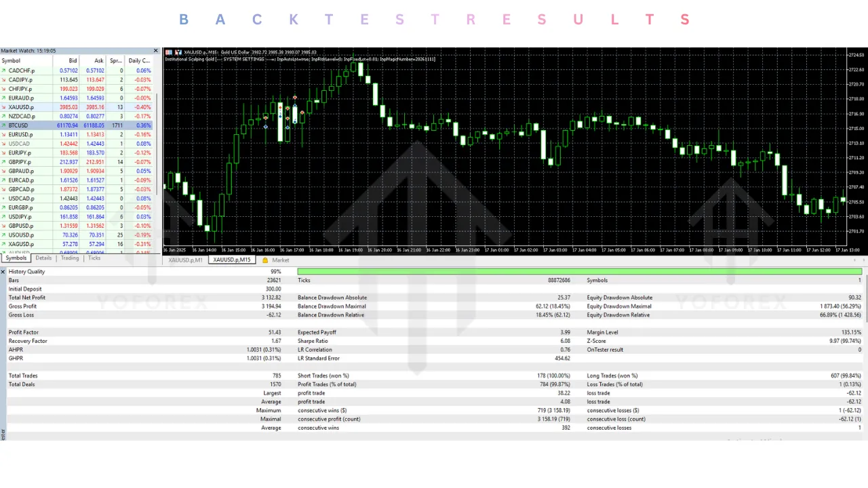This screenshot has width=868, height=488.
Task: Click the Ticks value 88872686
Action: point(559,280)
